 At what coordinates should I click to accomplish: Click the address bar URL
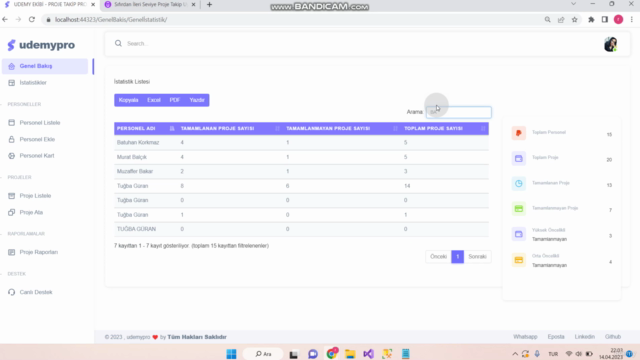coord(111,20)
